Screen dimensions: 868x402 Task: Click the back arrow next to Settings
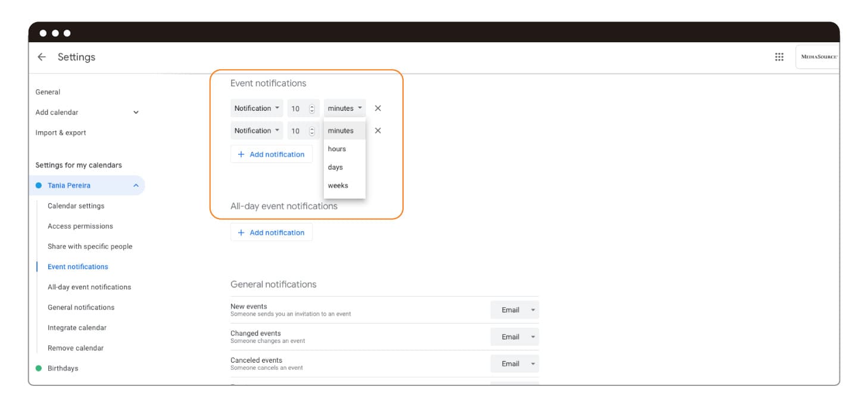pyautogui.click(x=42, y=57)
